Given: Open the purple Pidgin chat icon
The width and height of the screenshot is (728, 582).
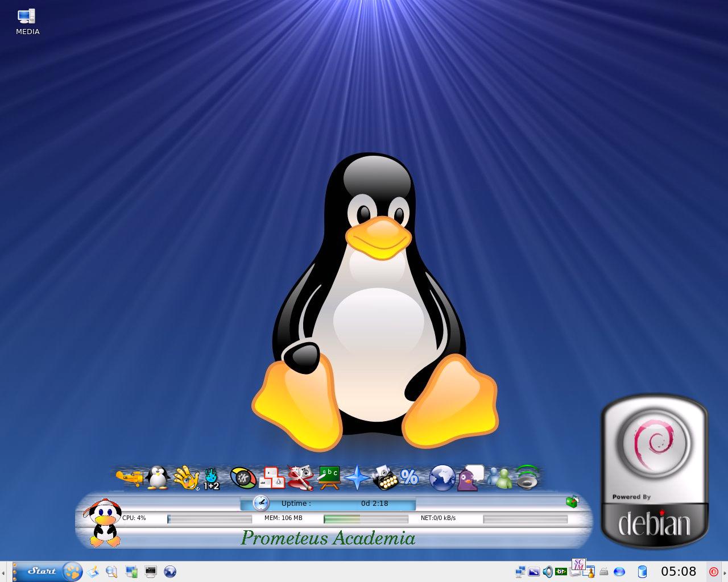Looking at the screenshot, I should (471, 478).
